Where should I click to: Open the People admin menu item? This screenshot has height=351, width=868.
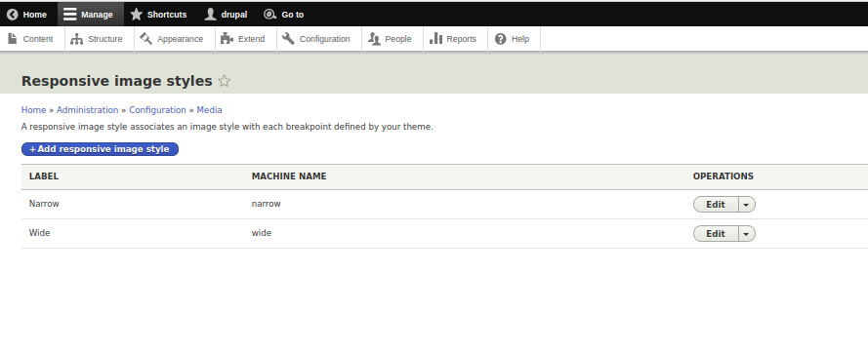click(x=393, y=39)
